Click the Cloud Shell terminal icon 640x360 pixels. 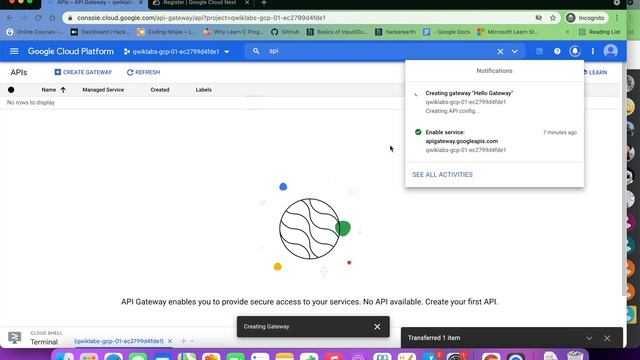coord(14,338)
